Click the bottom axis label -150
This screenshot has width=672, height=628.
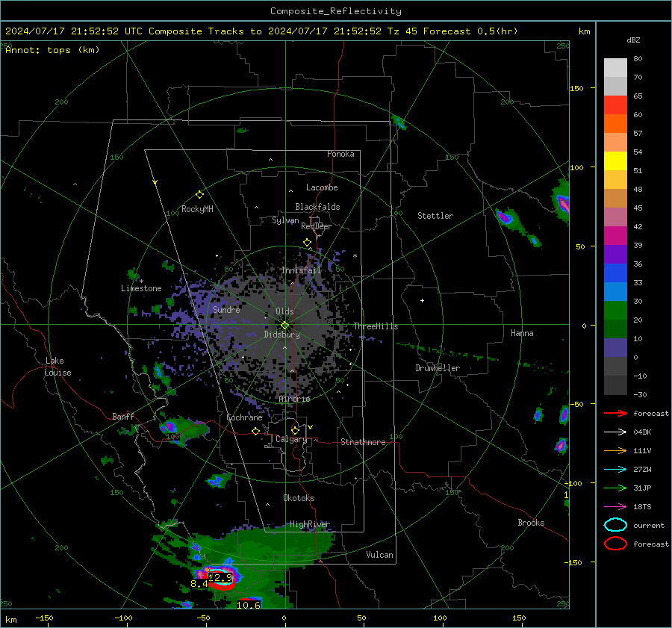click(x=44, y=618)
